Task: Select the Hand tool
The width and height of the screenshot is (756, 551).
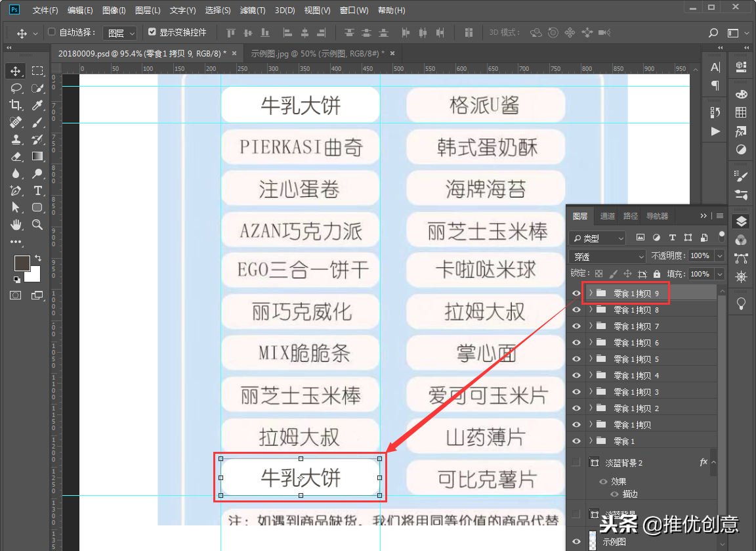Action: pyautogui.click(x=16, y=225)
